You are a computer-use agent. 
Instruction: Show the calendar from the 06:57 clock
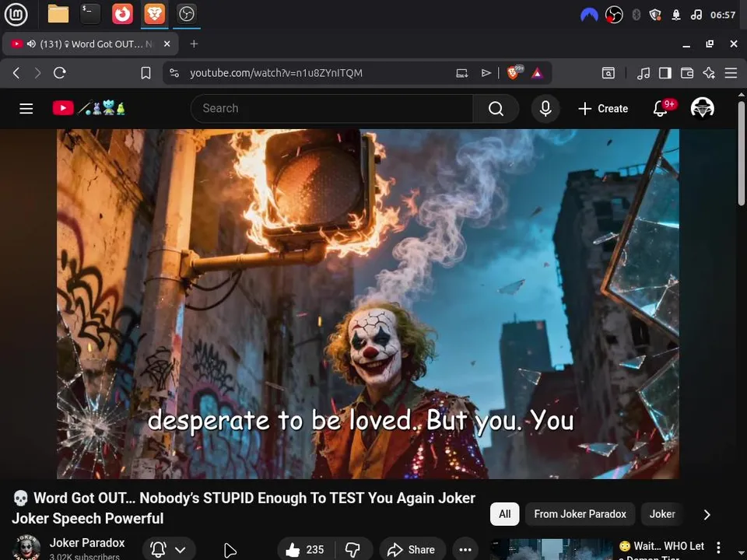[x=723, y=15]
